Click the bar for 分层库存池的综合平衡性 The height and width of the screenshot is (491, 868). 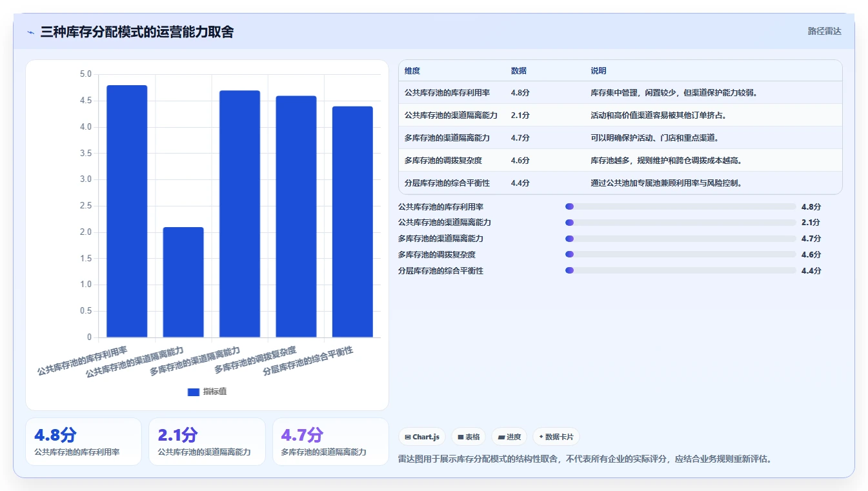pos(352,221)
